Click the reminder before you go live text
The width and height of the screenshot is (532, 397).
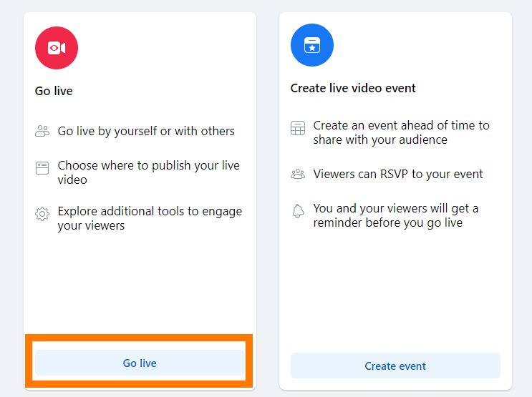pyautogui.click(x=395, y=215)
